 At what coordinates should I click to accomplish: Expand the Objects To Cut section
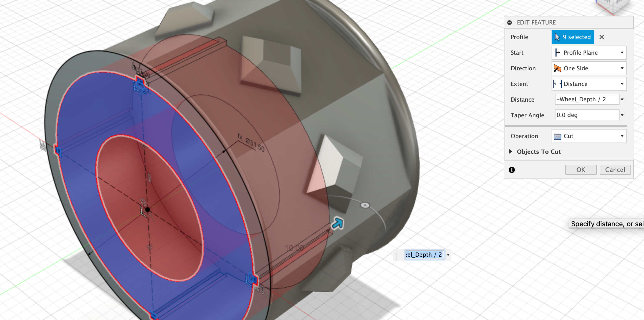coord(510,151)
